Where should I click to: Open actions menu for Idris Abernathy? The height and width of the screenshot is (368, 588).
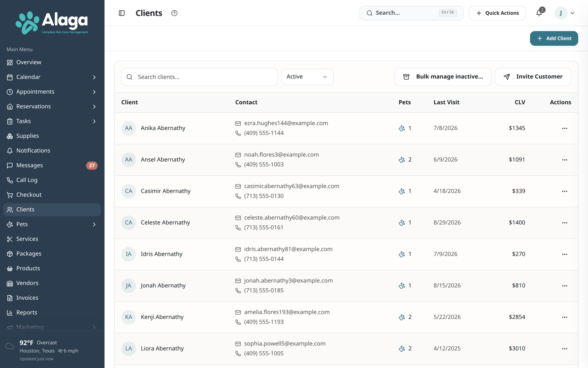(x=565, y=254)
